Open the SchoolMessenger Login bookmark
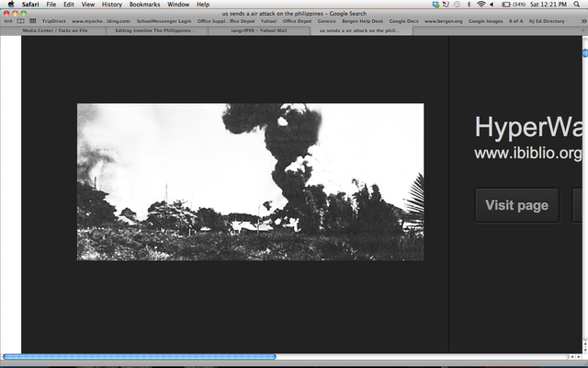588x368 pixels. pos(164,21)
